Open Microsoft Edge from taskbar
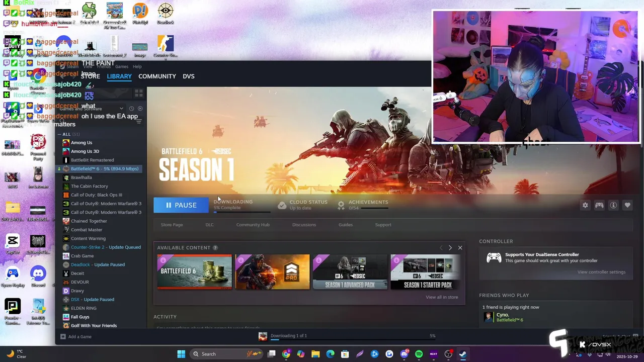 point(330,354)
